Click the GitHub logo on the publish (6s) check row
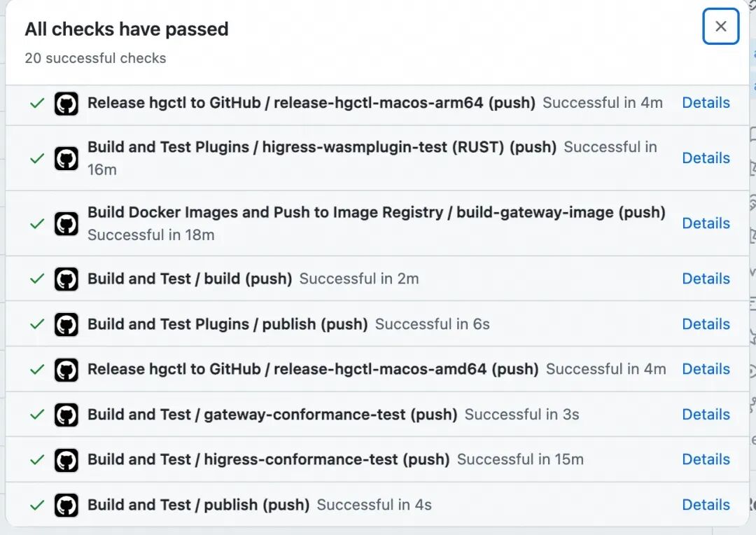This screenshot has height=535, width=756. [x=66, y=324]
